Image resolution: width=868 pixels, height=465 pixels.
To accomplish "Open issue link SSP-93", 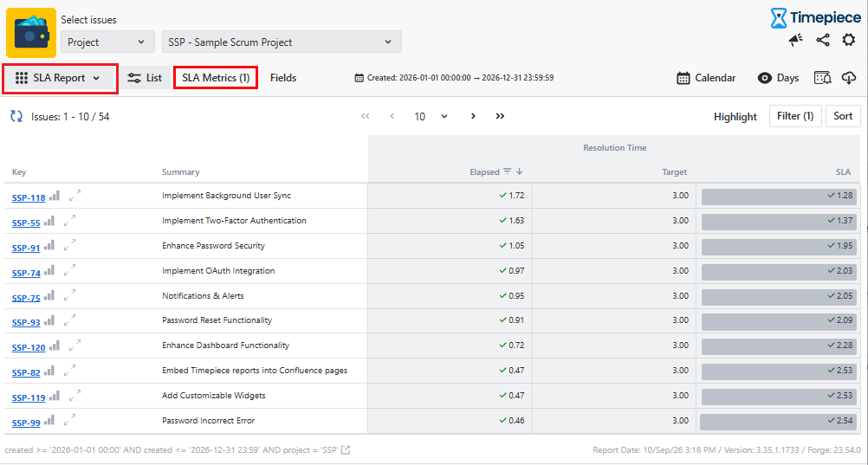I will click(x=26, y=322).
